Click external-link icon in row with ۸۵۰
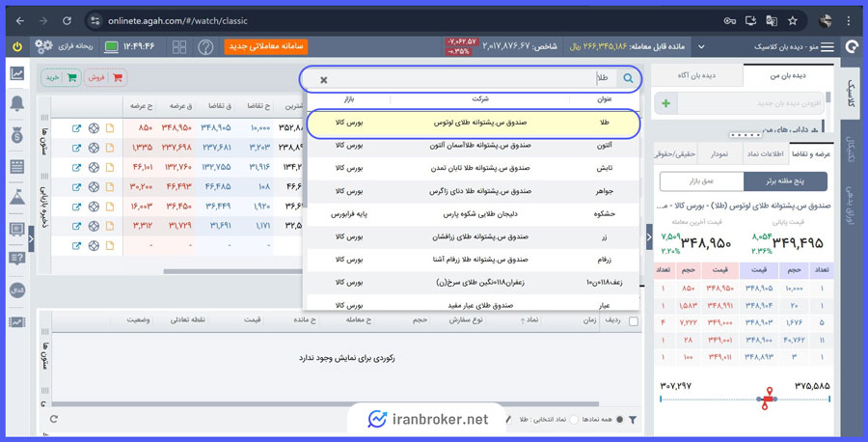This screenshot has width=868, height=442. point(76,128)
